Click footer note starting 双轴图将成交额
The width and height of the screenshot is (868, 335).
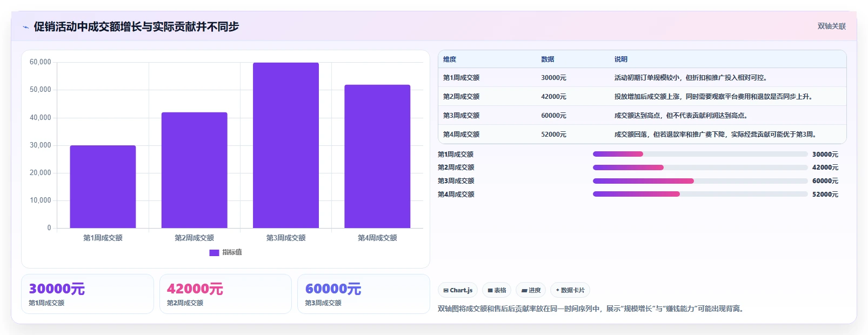tap(591, 309)
